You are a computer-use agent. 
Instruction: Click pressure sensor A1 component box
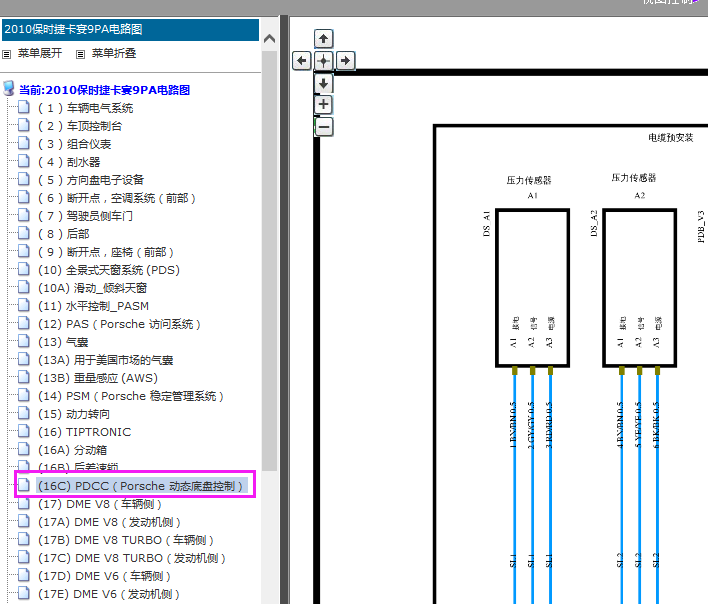click(x=532, y=288)
